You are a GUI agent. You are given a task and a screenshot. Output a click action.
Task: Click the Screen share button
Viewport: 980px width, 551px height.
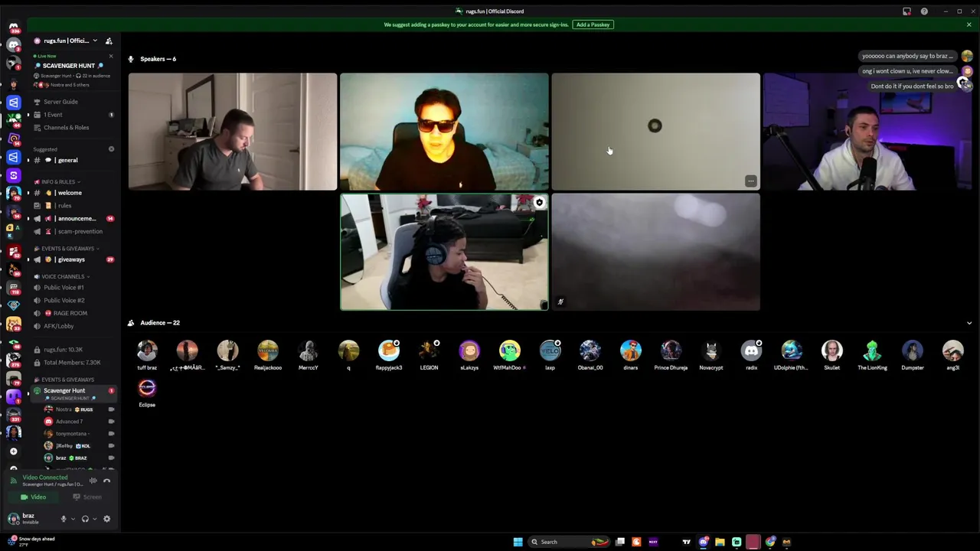(87, 497)
